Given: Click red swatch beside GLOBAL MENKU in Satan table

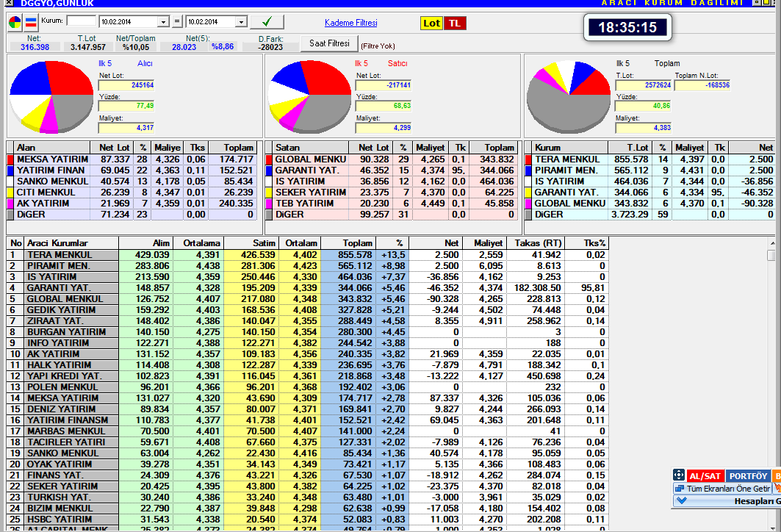Looking at the screenshot, I should (x=269, y=159).
